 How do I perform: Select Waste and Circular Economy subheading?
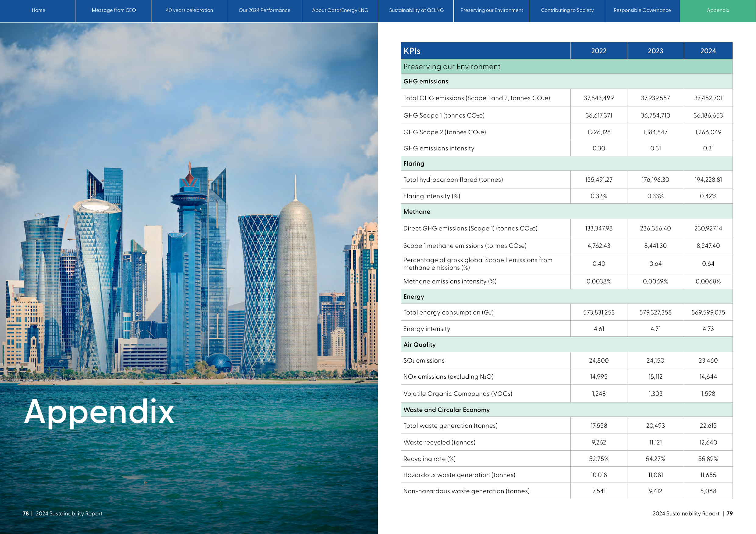pos(446,409)
